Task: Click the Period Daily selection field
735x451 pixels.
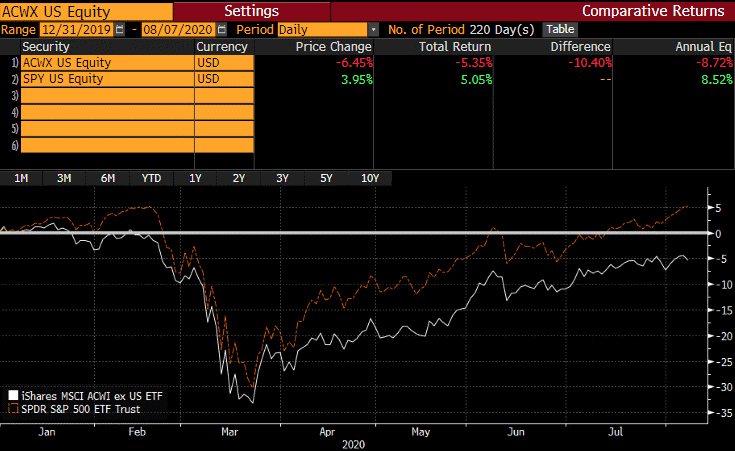Action: pos(322,30)
